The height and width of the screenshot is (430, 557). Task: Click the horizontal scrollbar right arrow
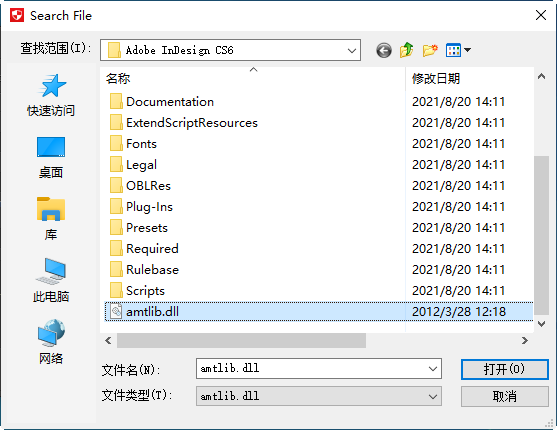point(525,341)
